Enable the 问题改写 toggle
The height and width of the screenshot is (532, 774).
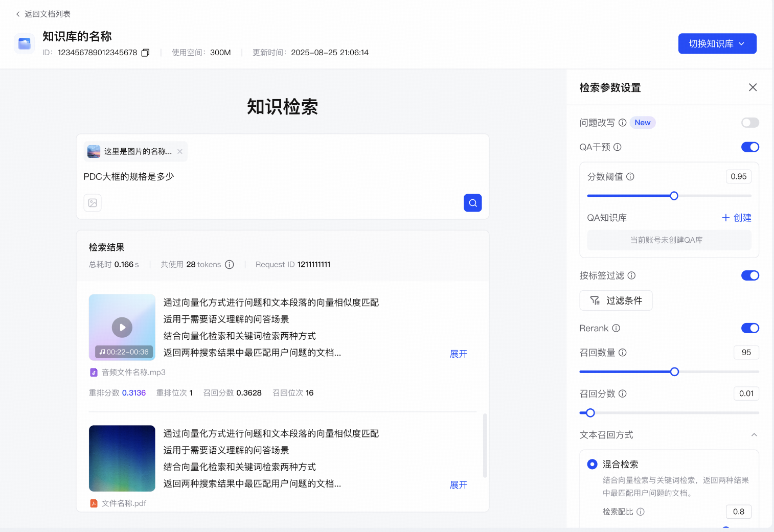[750, 123]
